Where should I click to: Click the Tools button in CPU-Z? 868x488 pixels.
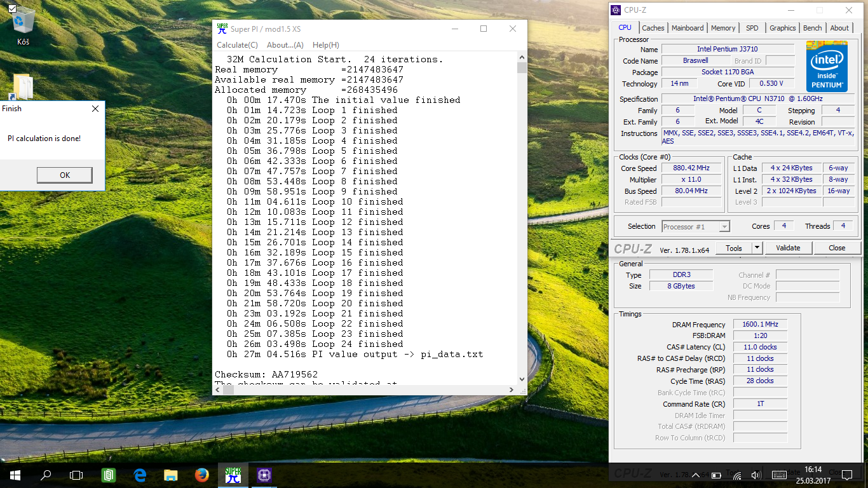tap(733, 248)
